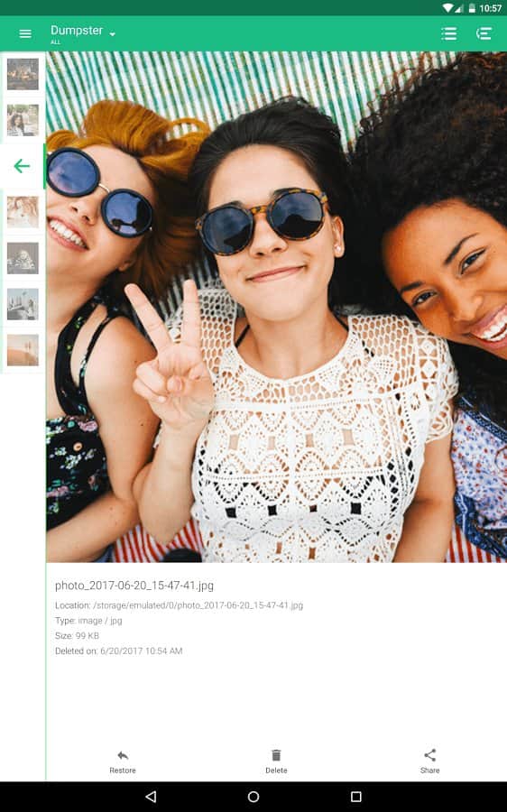Open the sort options icon
507x812 pixels.
[x=484, y=33]
